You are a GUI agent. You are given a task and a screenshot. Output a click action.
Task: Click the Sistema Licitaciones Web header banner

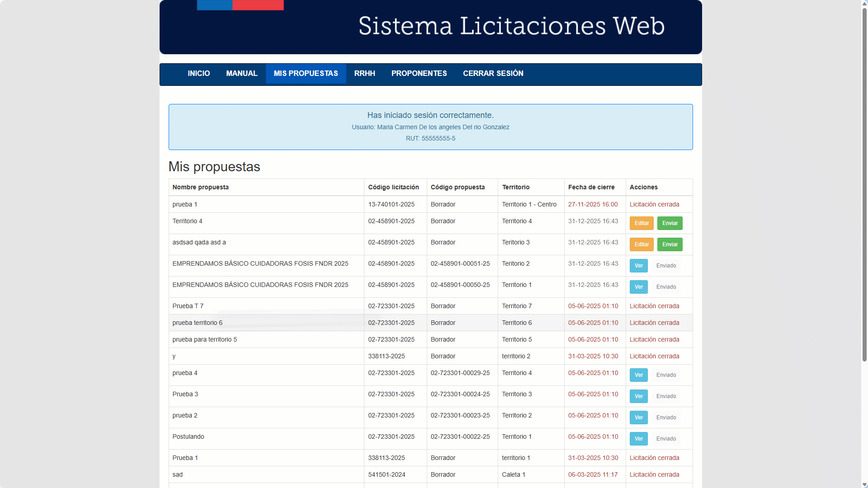511,26
